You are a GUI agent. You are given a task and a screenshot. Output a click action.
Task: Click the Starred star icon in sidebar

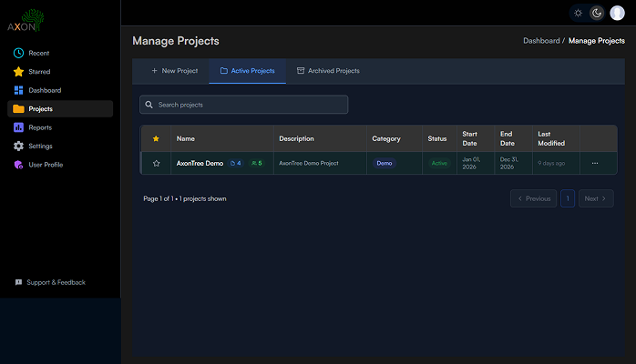pos(18,72)
